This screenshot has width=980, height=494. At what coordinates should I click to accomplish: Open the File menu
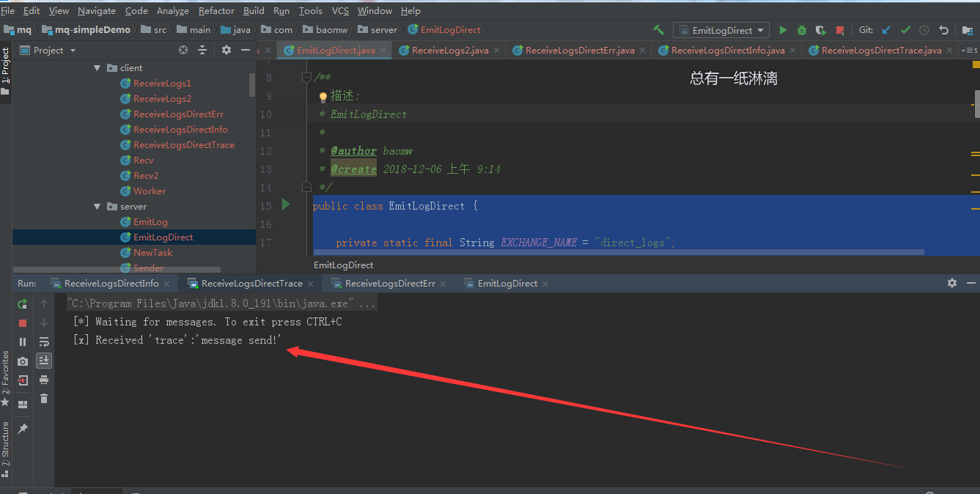[x=8, y=10]
